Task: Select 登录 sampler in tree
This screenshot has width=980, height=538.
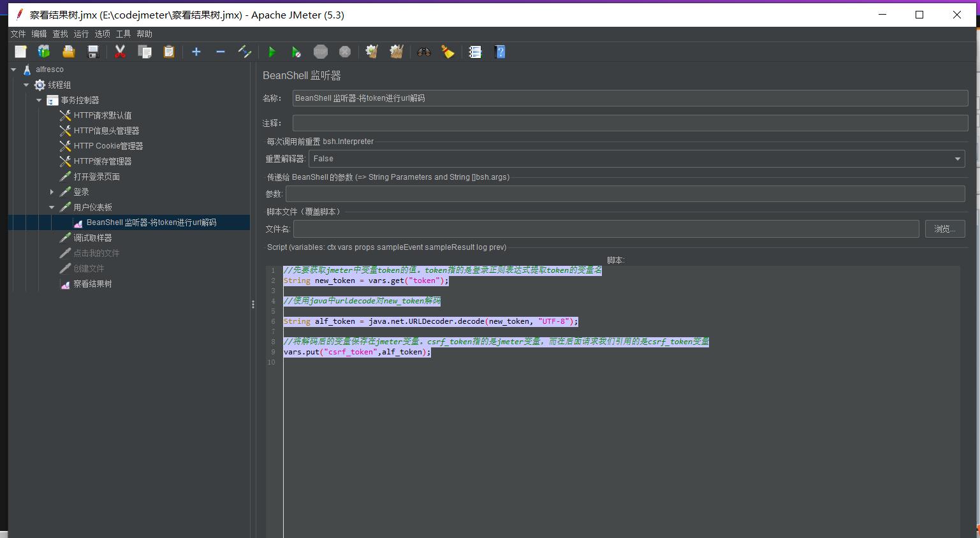Action: coord(81,192)
